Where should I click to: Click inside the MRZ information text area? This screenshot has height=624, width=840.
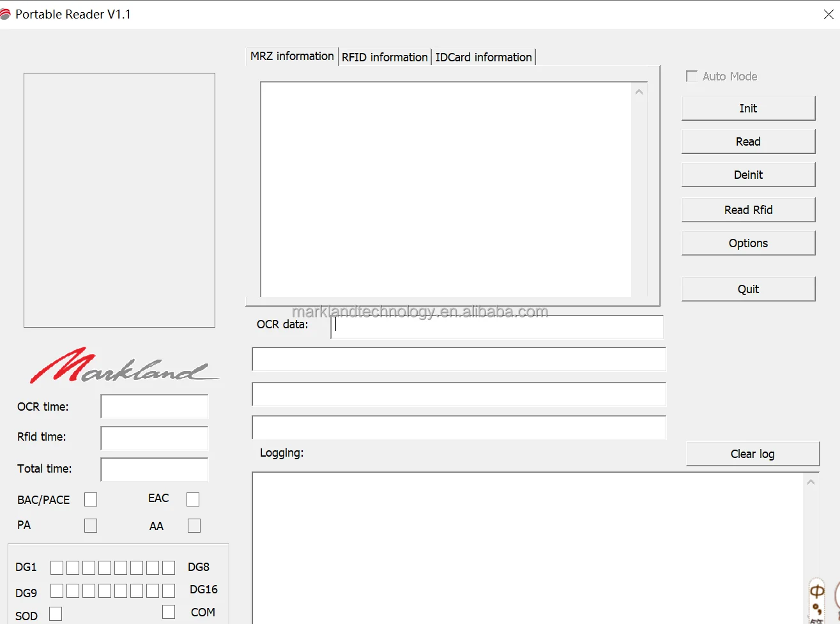point(446,190)
